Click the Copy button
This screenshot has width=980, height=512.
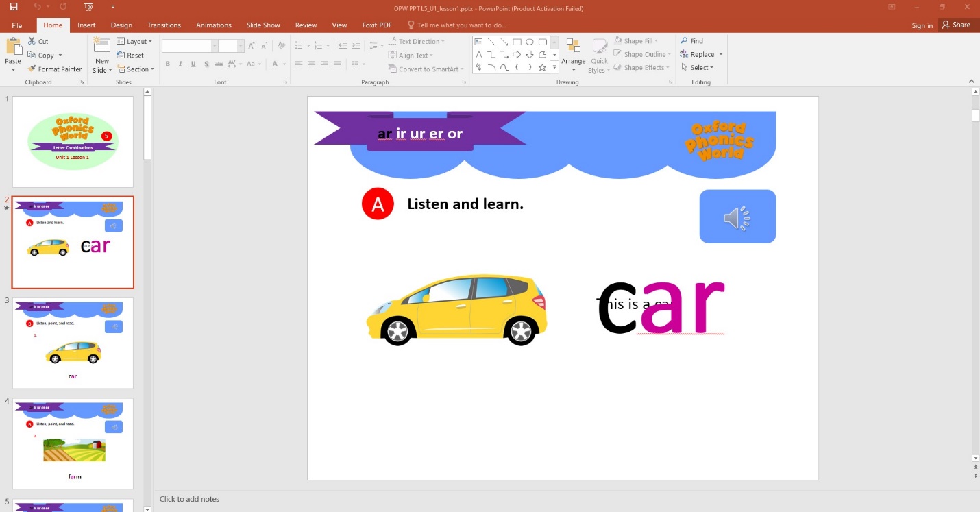pyautogui.click(x=41, y=55)
